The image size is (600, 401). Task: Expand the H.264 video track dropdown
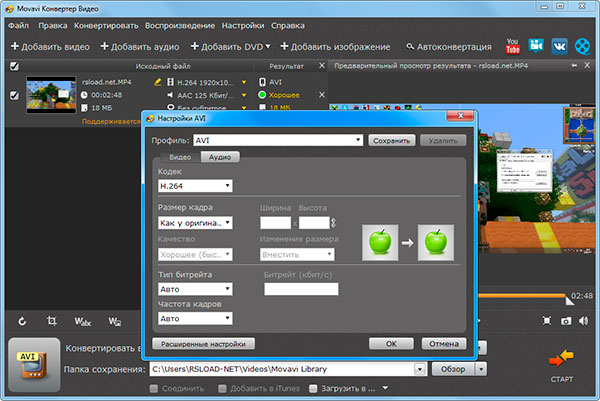click(244, 82)
